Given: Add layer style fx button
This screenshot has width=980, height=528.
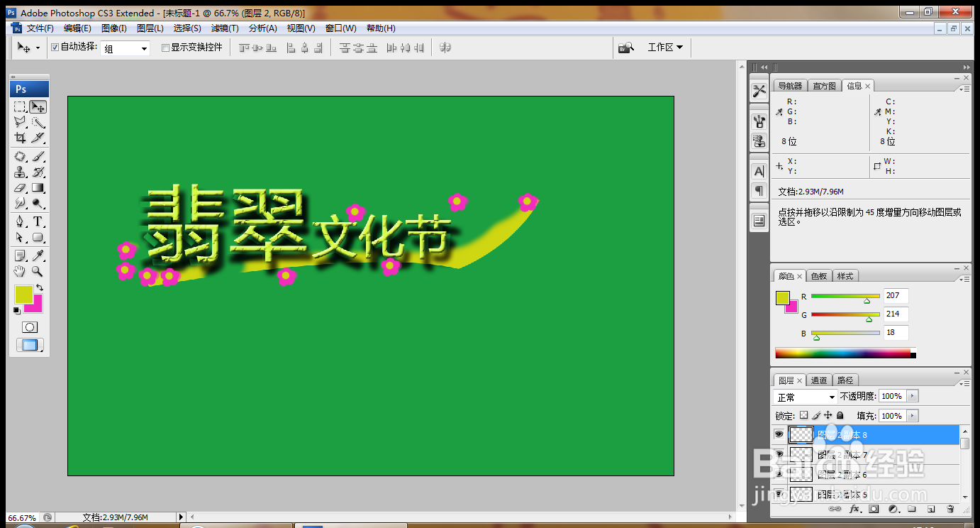Looking at the screenshot, I should tap(854, 510).
